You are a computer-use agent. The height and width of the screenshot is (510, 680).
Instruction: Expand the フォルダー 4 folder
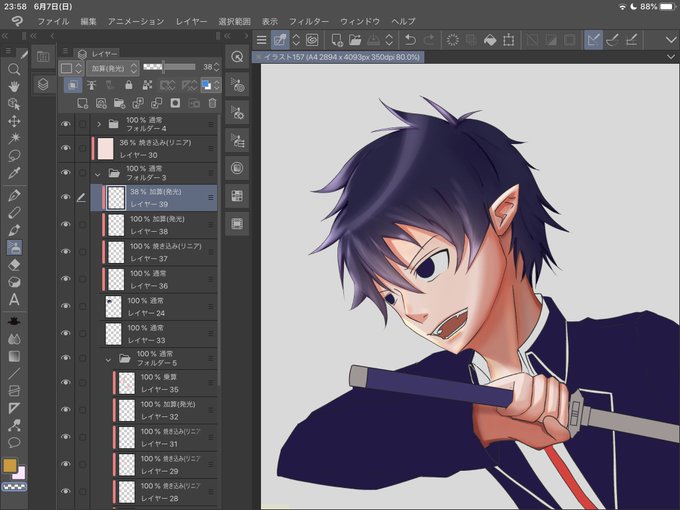pyautogui.click(x=98, y=124)
